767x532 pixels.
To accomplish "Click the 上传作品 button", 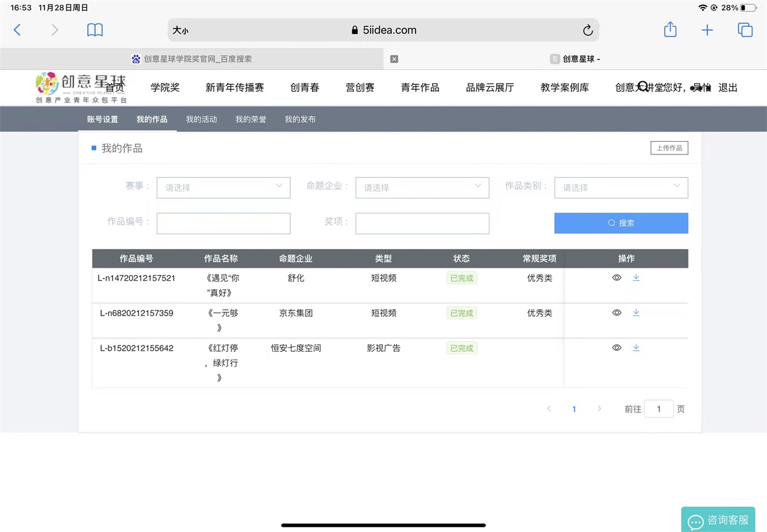I will point(669,148).
